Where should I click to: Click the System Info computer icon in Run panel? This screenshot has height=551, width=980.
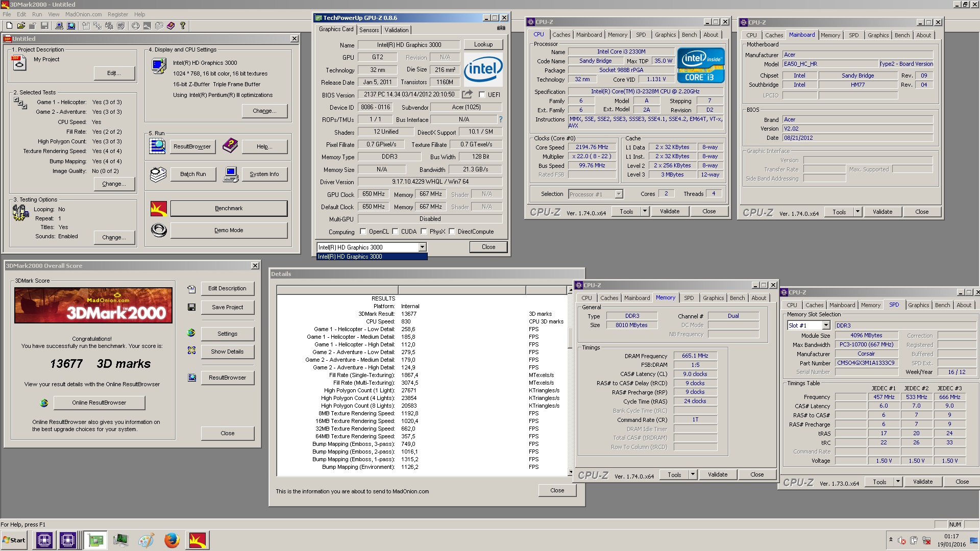pyautogui.click(x=231, y=174)
